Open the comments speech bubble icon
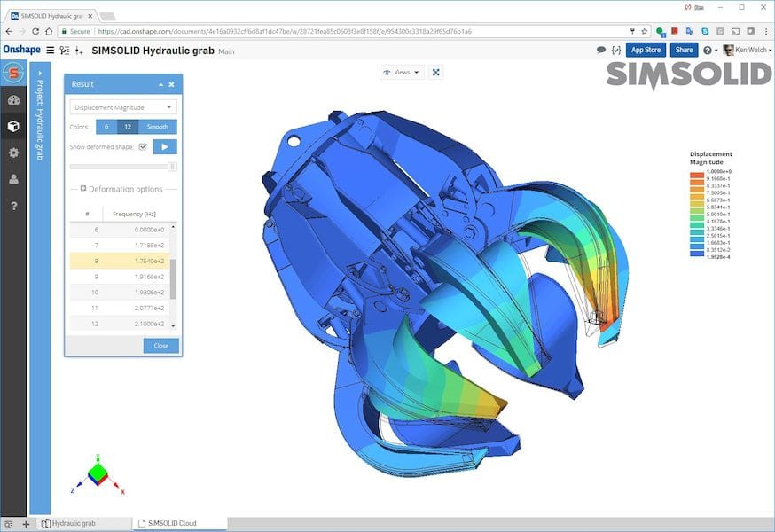 pyautogui.click(x=601, y=51)
